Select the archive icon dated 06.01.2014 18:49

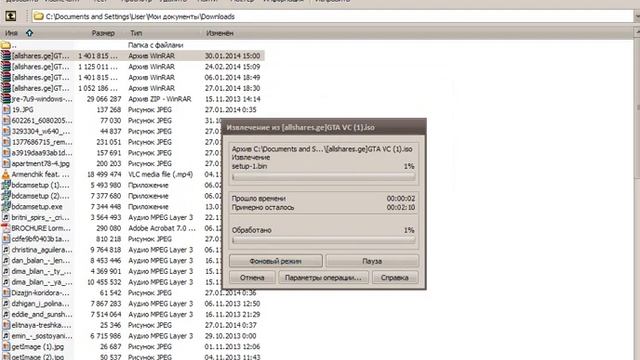(6, 77)
